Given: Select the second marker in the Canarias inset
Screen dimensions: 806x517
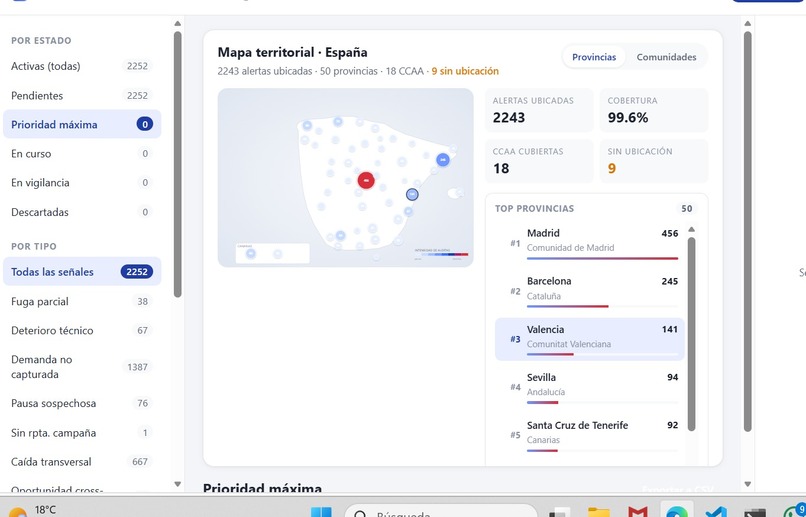Looking at the screenshot, I should 277,254.
